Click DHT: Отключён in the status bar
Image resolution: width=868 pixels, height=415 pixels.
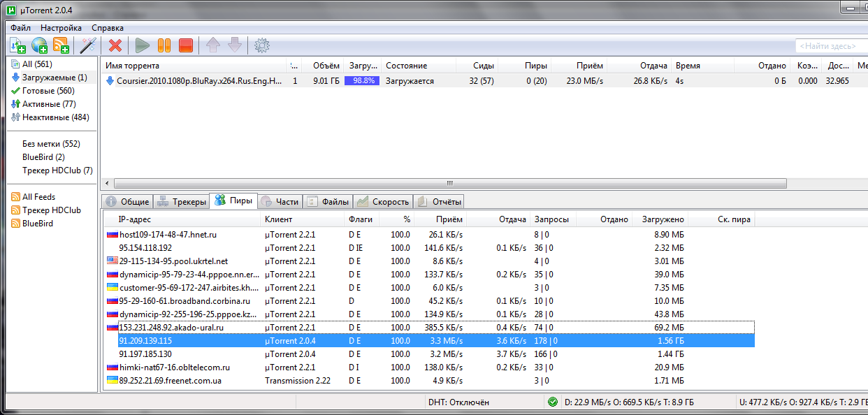pos(458,402)
